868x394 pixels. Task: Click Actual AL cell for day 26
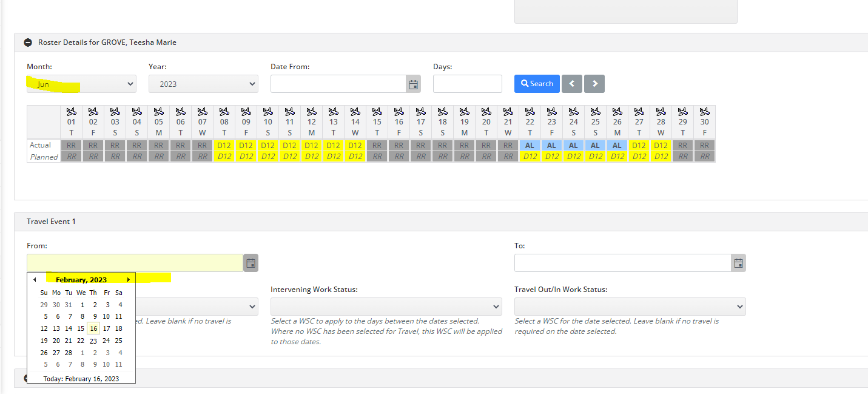click(617, 146)
